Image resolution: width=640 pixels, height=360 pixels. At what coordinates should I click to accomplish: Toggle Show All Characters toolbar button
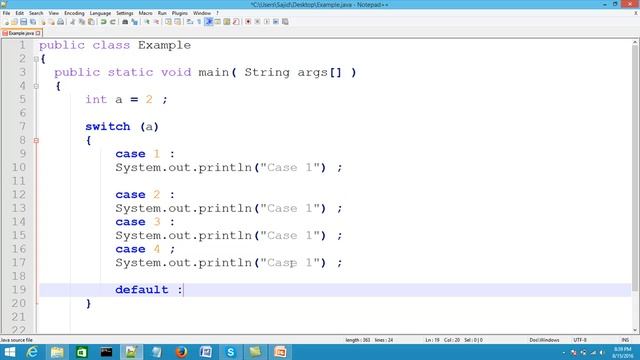(199, 22)
